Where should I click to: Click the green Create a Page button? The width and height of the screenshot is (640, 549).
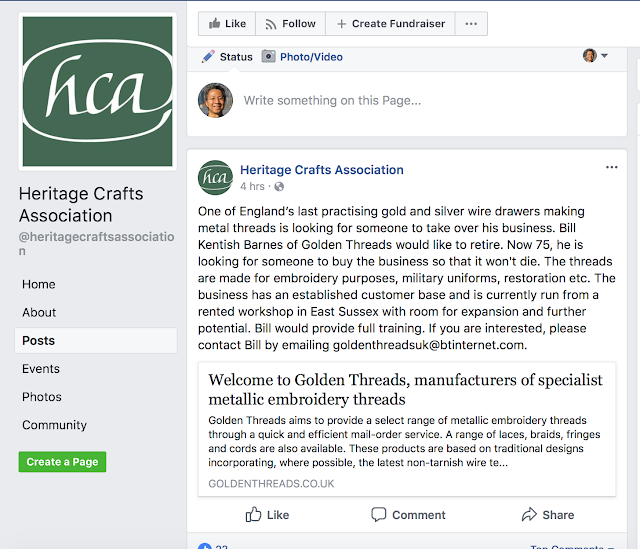point(62,462)
